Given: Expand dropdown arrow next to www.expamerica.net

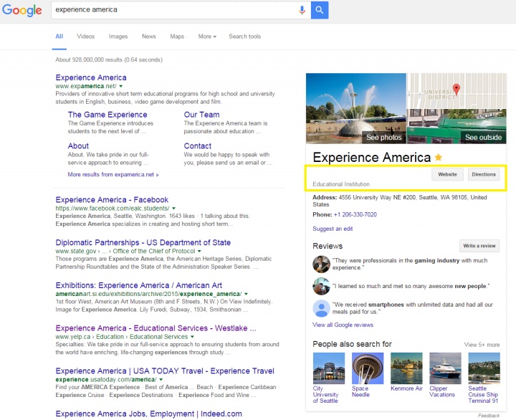Looking at the screenshot, I should (121, 86).
